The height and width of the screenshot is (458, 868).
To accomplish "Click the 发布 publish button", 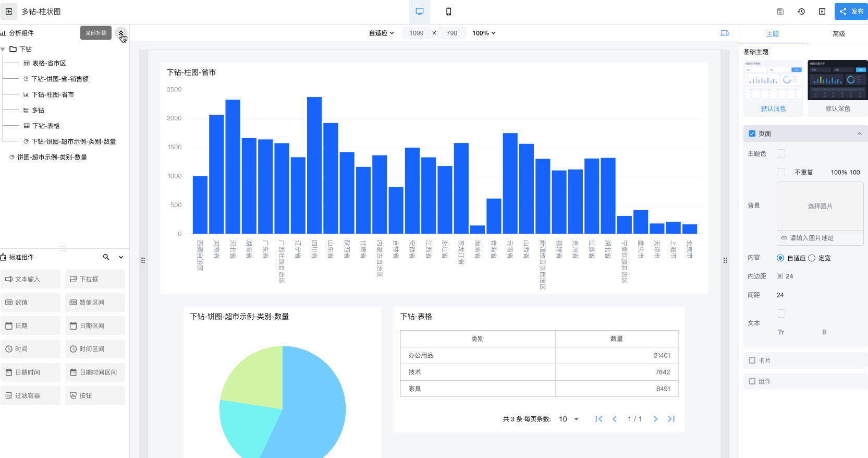I will click(851, 11).
